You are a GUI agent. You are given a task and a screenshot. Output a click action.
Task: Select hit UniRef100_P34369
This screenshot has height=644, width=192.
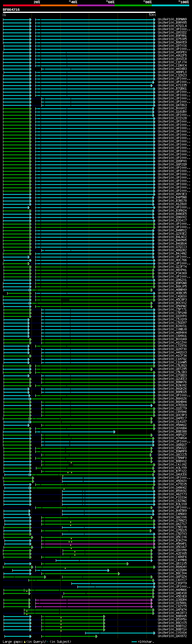click(x=172, y=273)
